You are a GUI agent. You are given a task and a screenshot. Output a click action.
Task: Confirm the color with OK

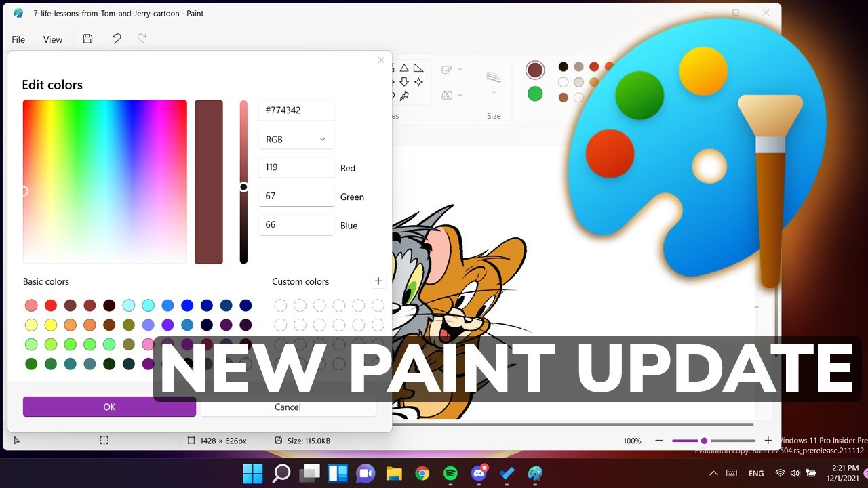(x=109, y=407)
